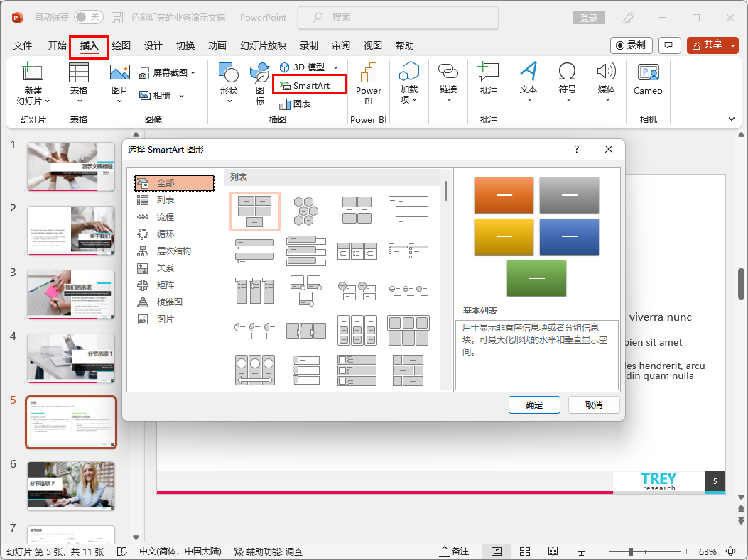Start Slide Show from status bar icon

[581, 551]
